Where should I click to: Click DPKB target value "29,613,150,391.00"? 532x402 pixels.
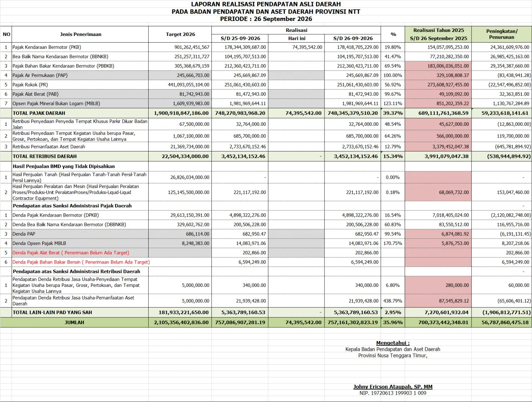(190, 215)
